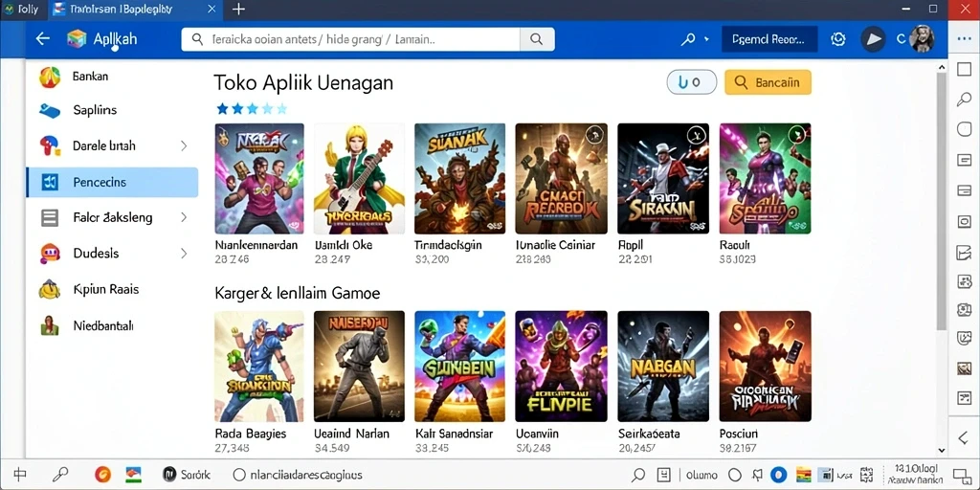Open the notifications icon on taskbar
980x490 pixels.
click(x=961, y=475)
